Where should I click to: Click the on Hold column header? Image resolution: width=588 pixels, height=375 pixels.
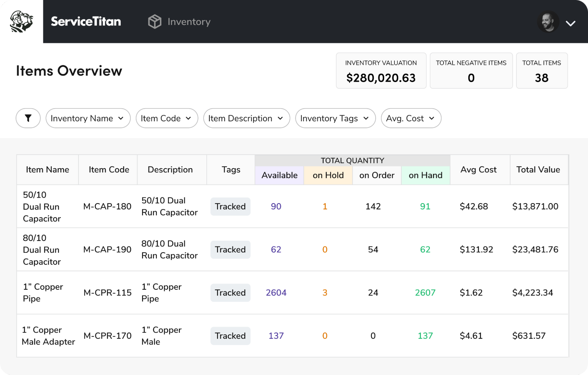click(328, 175)
